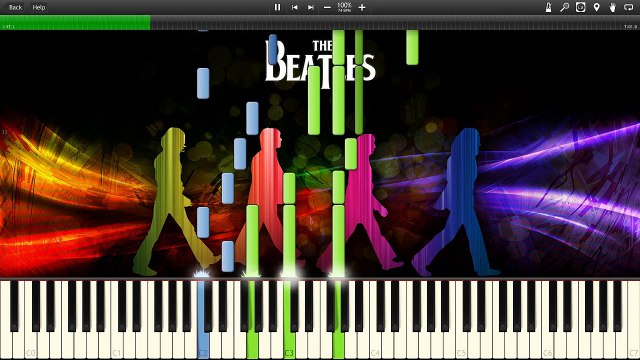Open the hands selection icon

pyautogui.click(x=613, y=7)
